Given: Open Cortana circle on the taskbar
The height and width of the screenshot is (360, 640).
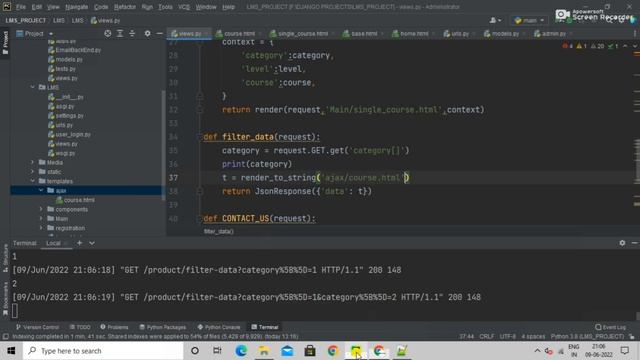Looking at the screenshot, I should click(x=195, y=351).
